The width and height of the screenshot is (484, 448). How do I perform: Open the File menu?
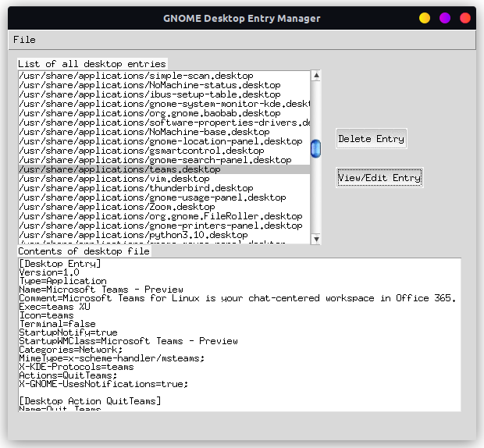tap(24, 40)
